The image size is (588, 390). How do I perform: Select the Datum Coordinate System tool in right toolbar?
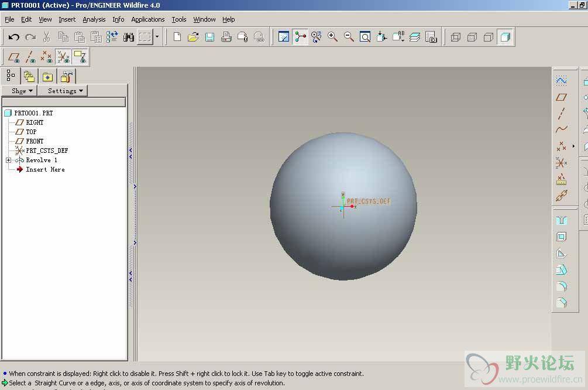pyautogui.click(x=561, y=163)
